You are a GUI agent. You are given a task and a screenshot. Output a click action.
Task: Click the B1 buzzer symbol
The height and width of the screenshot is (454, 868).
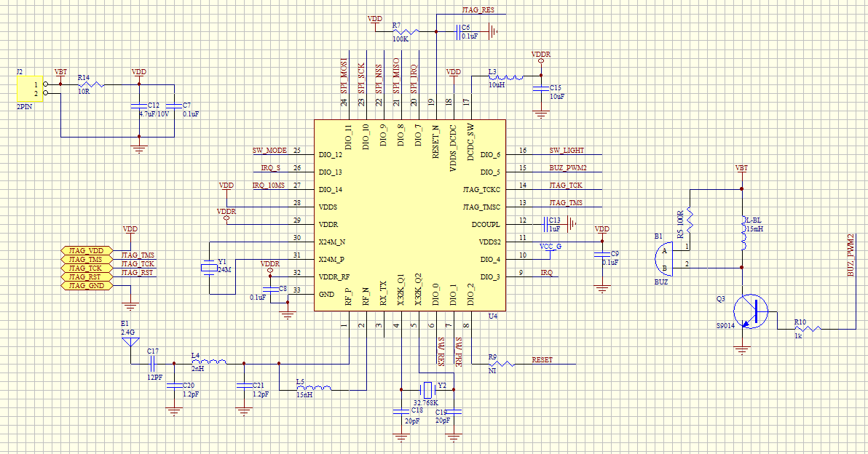pyautogui.click(x=663, y=260)
